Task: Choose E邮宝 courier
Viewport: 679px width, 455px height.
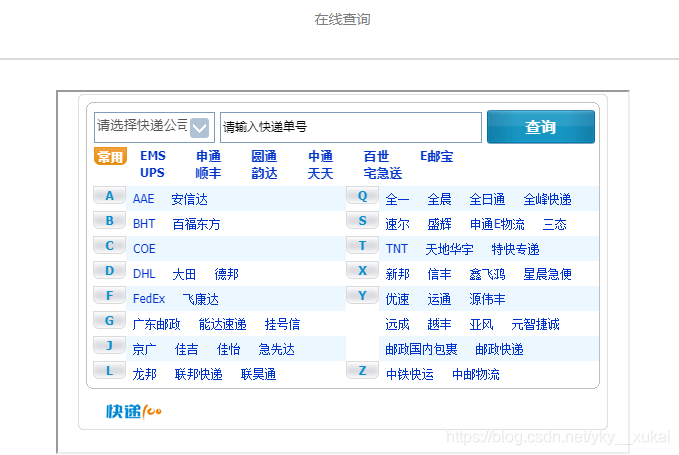Action: [436, 156]
